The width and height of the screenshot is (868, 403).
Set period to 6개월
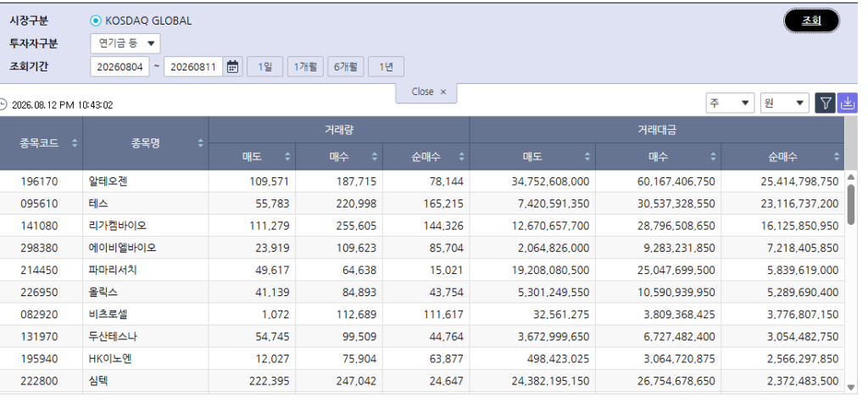[346, 67]
